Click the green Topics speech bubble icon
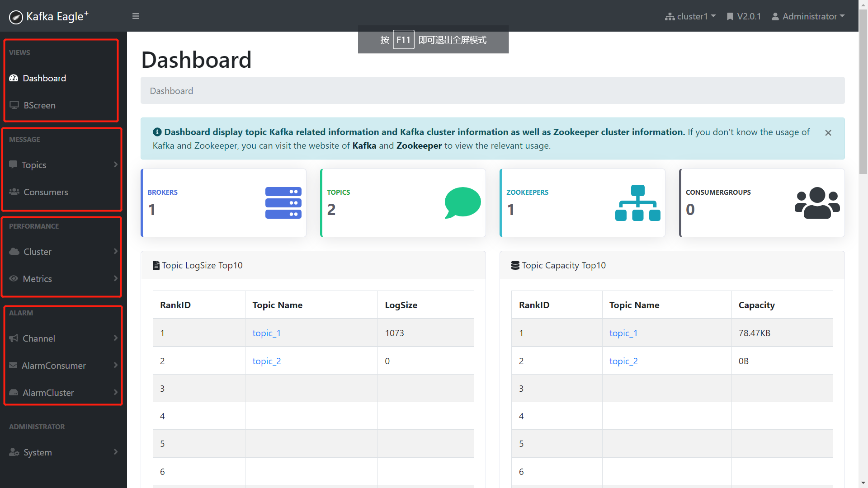 [462, 202]
